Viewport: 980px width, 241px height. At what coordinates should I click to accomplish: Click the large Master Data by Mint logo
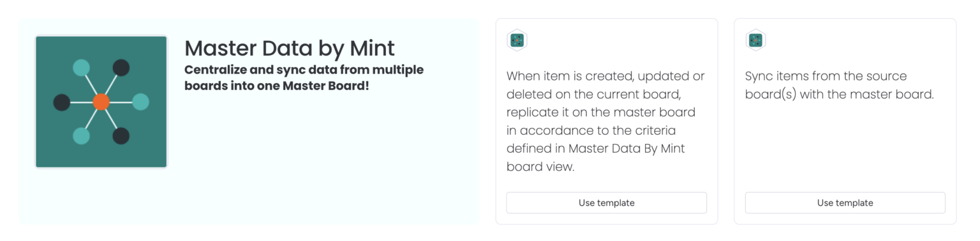(x=101, y=102)
